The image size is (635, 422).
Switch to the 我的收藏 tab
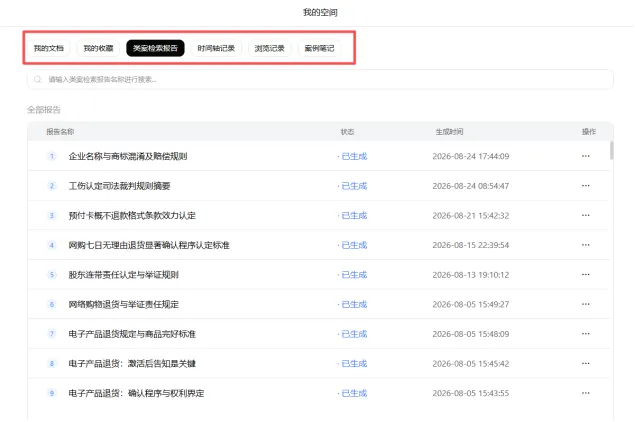coord(98,48)
